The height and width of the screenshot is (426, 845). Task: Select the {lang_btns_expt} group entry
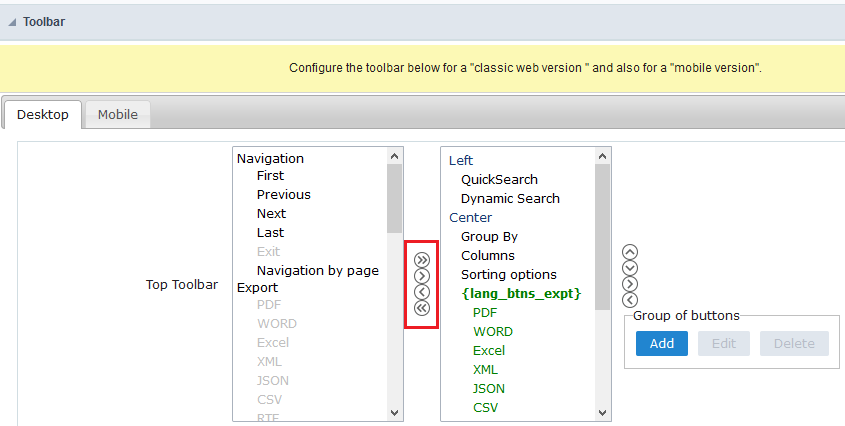pos(521,293)
